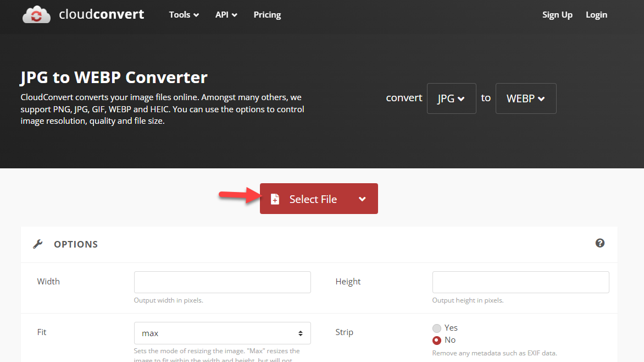Open the options help question-mark icon
The width and height of the screenshot is (644, 362).
pos(599,243)
